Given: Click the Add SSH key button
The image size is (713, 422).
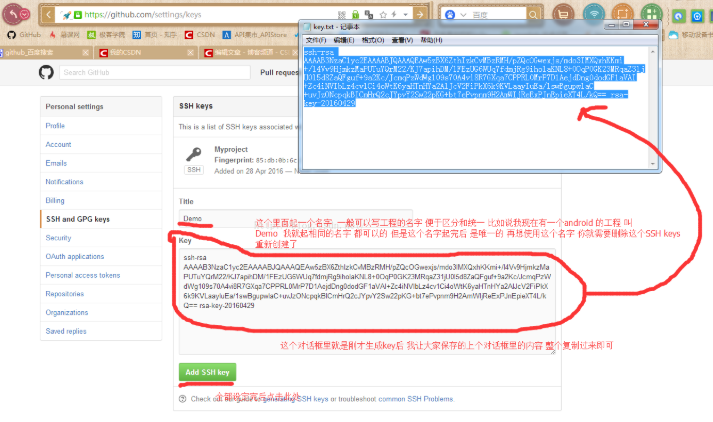Looking at the screenshot, I should coord(207,372).
